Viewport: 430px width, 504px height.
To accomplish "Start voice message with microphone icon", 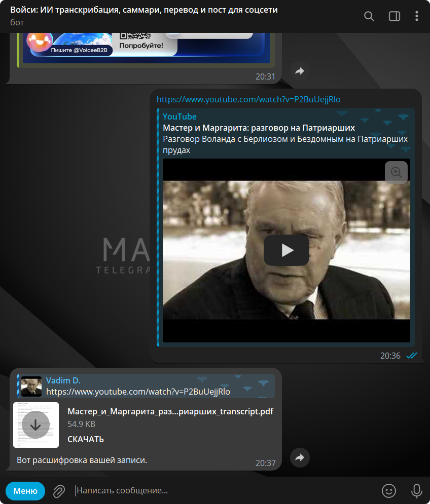I will 416,491.
